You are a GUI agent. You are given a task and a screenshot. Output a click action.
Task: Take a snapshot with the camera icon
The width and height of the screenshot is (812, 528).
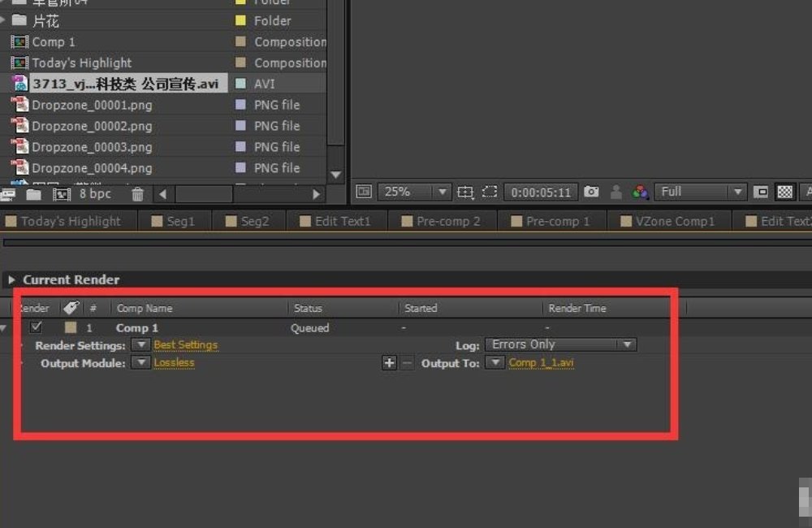(x=592, y=192)
